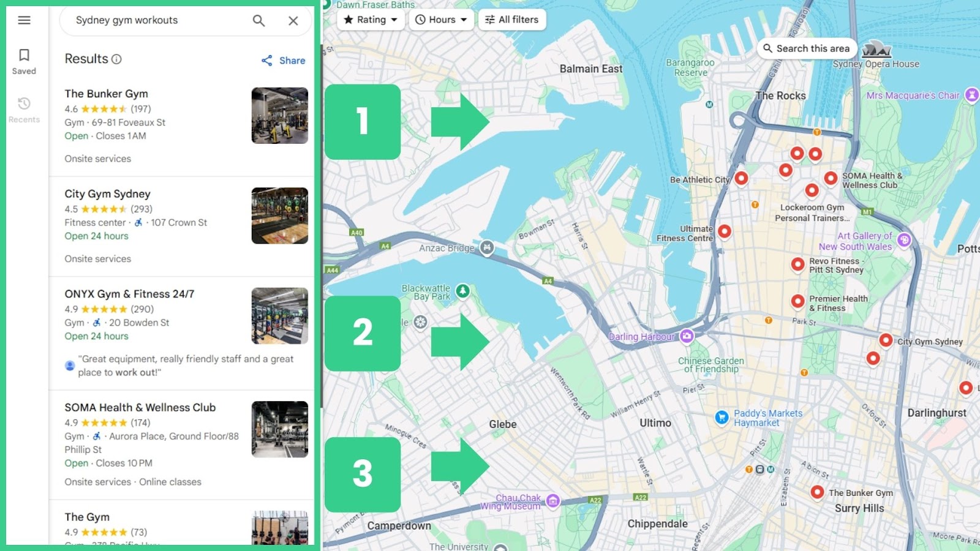Viewport: 980px width, 551px height.
Task: Click 'Closes 1 AM' hours text
Action: pos(121,136)
